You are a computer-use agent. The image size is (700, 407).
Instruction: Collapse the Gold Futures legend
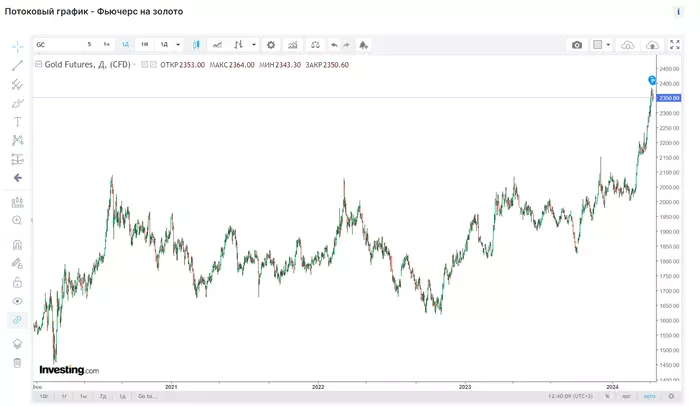(38, 64)
